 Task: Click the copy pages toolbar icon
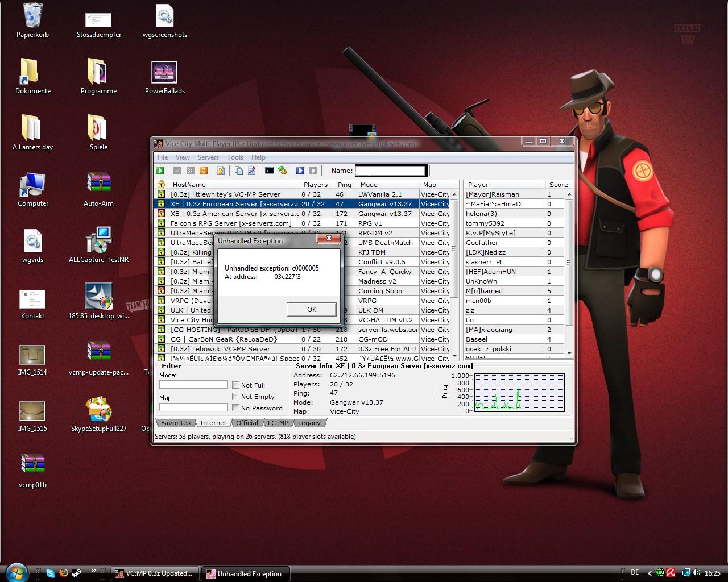pos(239,171)
